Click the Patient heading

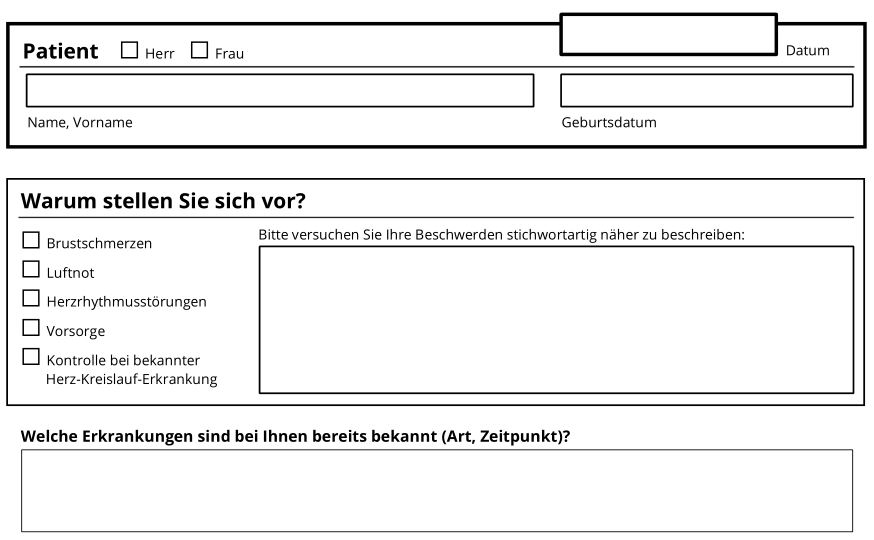pyautogui.click(x=60, y=51)
